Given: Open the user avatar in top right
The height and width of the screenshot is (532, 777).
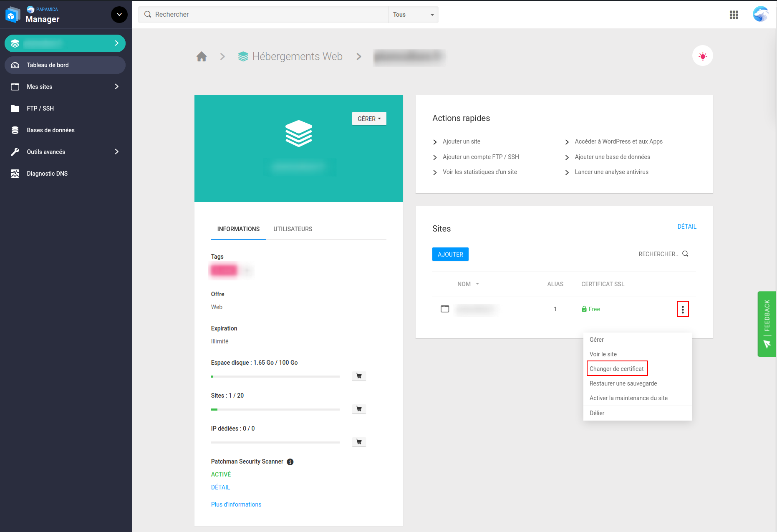Looking at the screenshot, I should coord(760,14).
